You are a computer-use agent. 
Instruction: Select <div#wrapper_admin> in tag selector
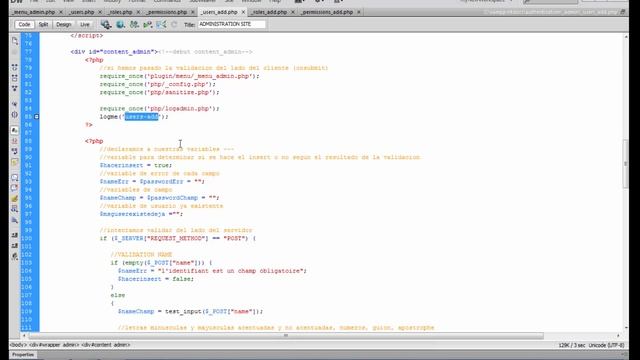tap(54, 345)
